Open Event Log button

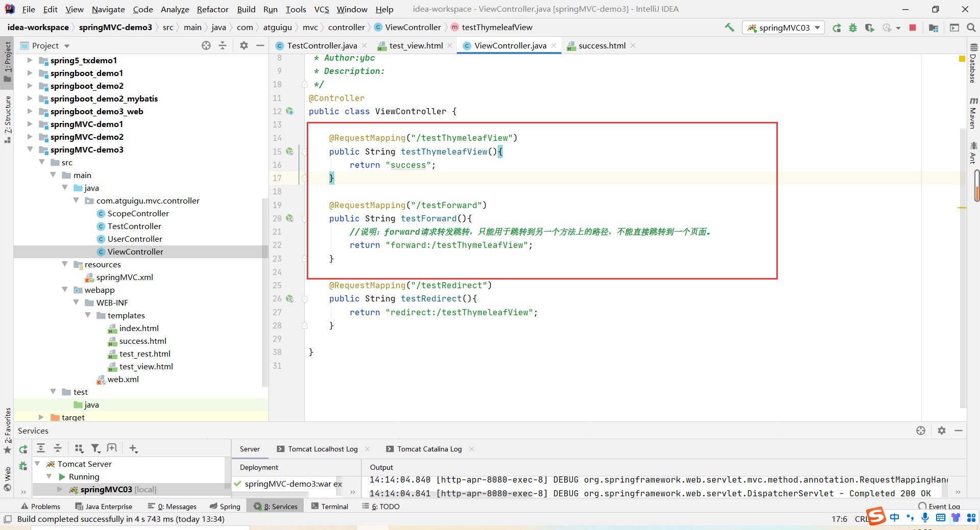click(x=939, y=506)
